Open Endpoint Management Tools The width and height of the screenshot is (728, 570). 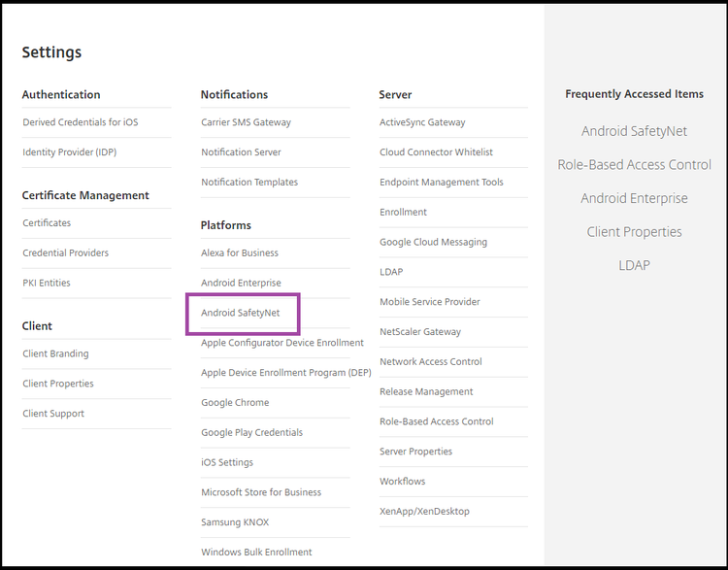point(442,183)
